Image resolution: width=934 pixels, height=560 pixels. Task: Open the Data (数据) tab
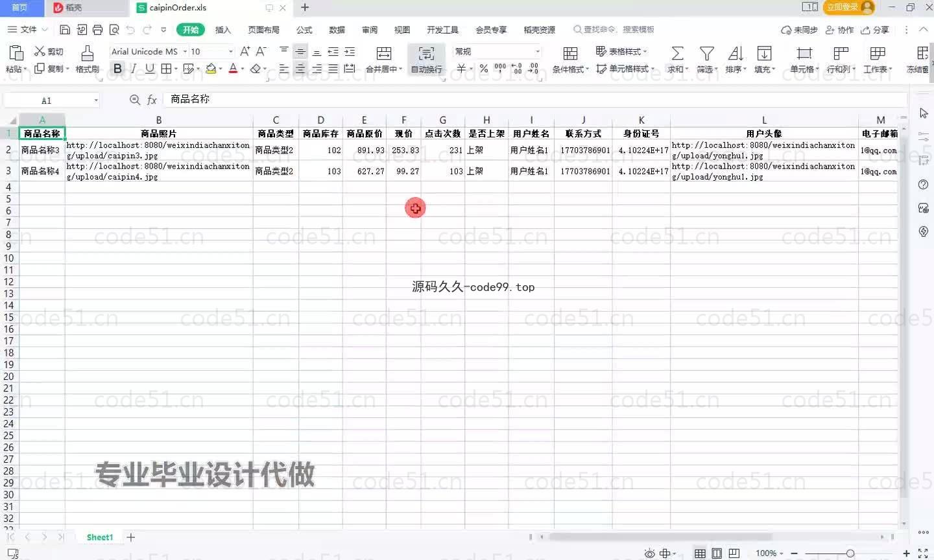click(x=337, y=30)
